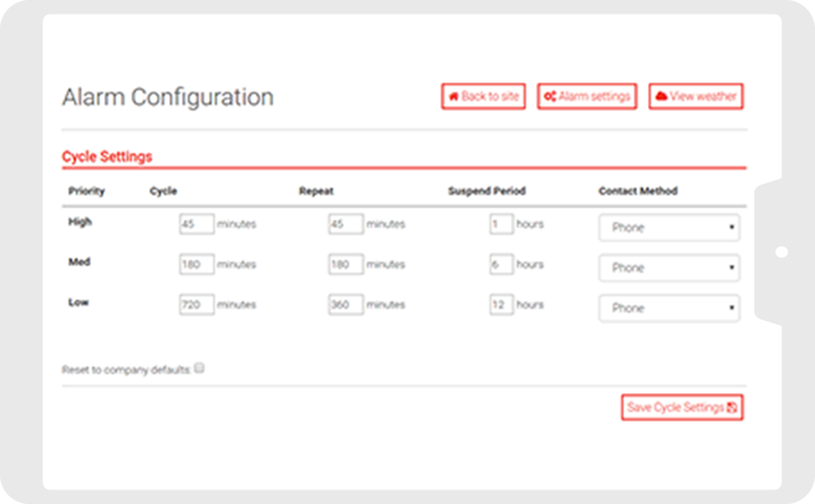Image resolution: width=815 pixels, height=504 pixels.
Task: Click Save Cycle Settings
Action: click(x=682, y=407)
